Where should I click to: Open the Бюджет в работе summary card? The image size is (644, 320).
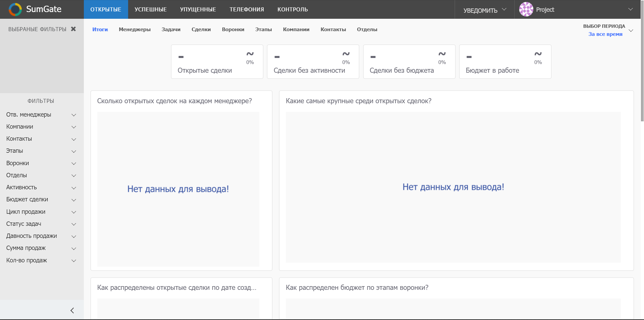click(505, 62)
